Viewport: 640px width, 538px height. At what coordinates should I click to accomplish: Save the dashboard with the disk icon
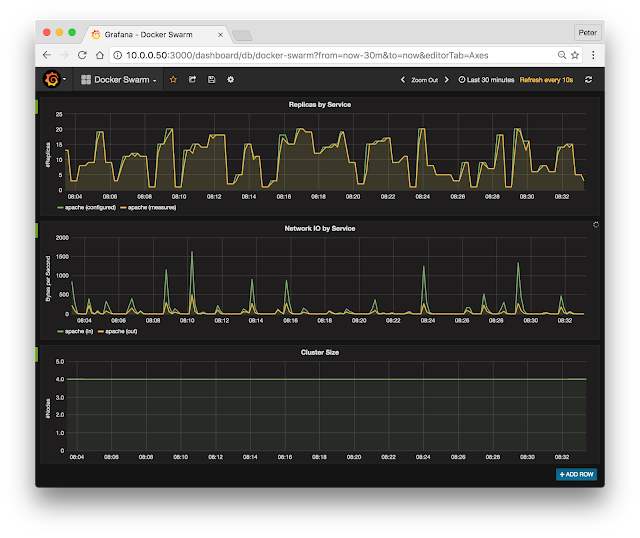click(211, 80)
